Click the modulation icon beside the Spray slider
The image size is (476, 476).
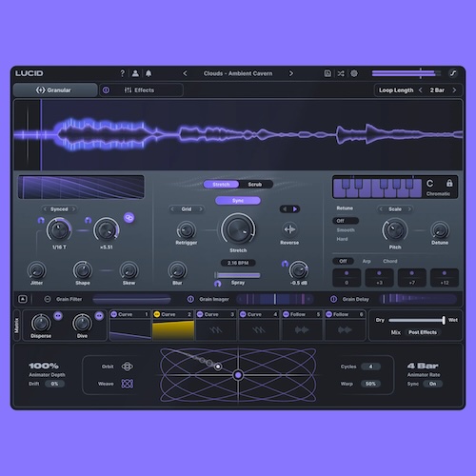point(217,284)
